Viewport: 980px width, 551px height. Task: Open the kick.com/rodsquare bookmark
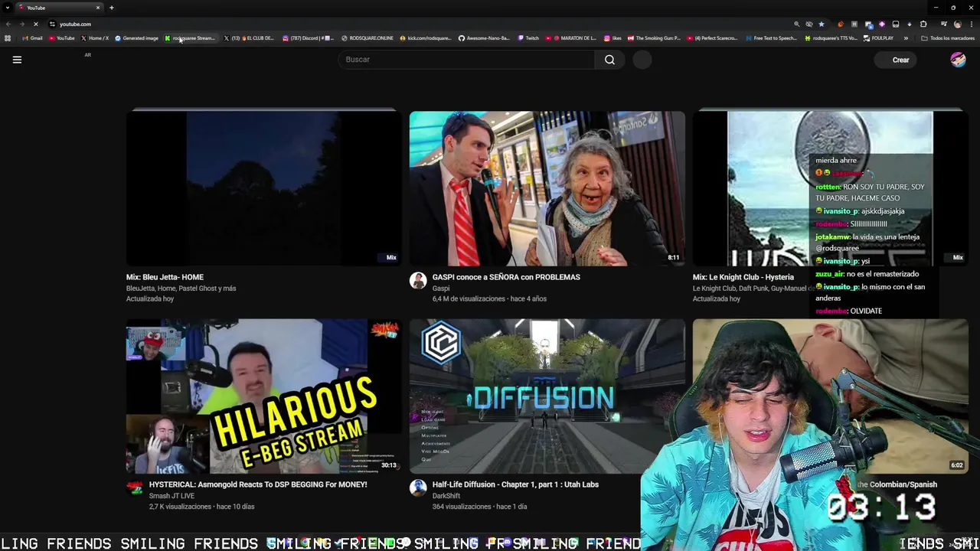(426, 38)
